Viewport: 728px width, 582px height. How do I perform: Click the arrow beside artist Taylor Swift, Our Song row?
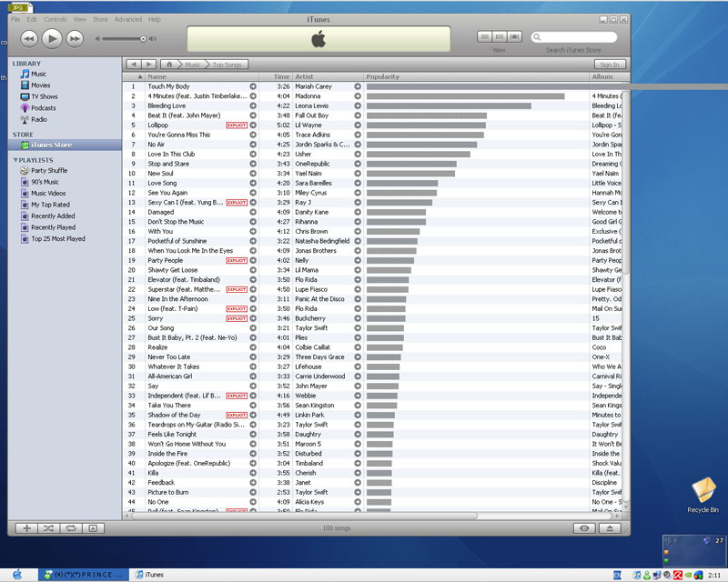pos(358,328)
